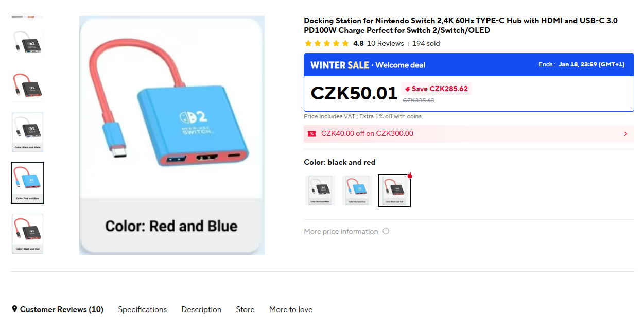Select the Black and Red variant option
Image resolution: width=644 pixels, height=328 pixels.
(x=394, y=190)
